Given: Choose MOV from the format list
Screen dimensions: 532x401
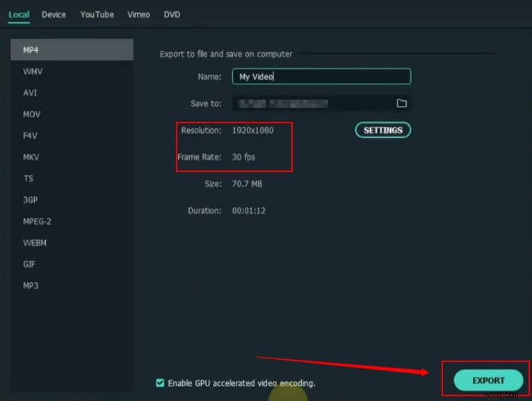Looking at the screenshot, I should [72, 114].
